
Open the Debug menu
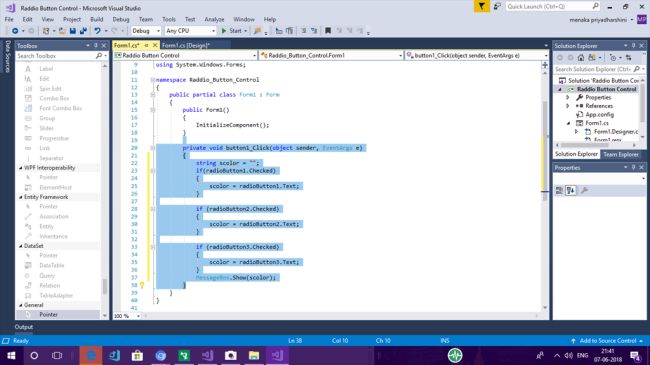[x=121, y=19]
